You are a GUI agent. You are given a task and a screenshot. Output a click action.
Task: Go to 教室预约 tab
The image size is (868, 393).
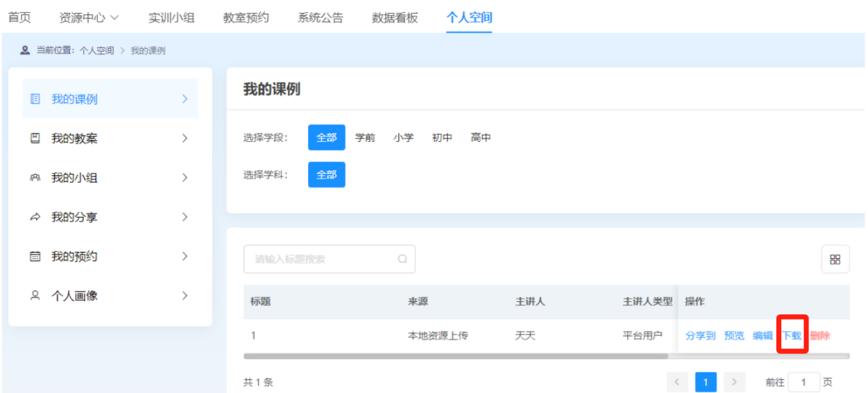[x=246, y=18]
